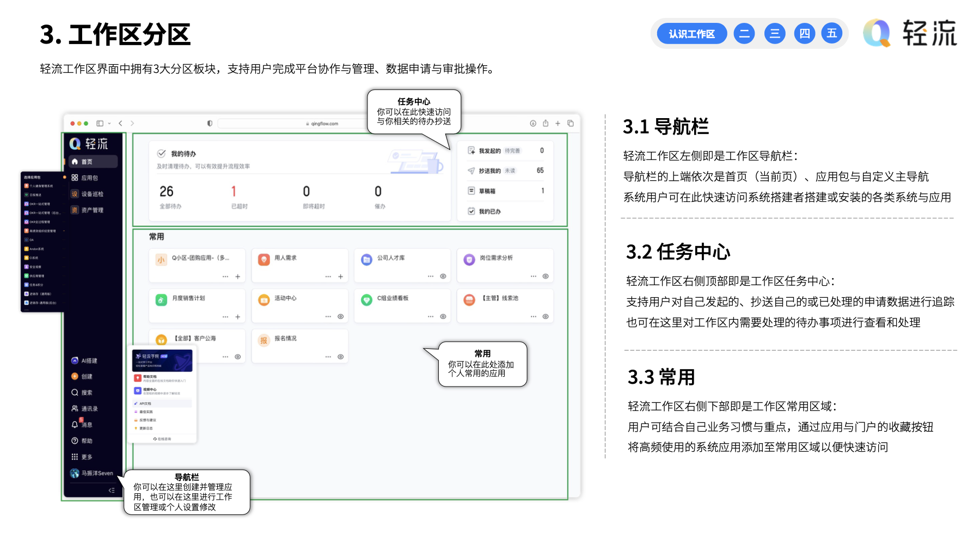Click 马振洋Seven user avatar
This screenshot has height=546, width=980.
pos(75,473)
